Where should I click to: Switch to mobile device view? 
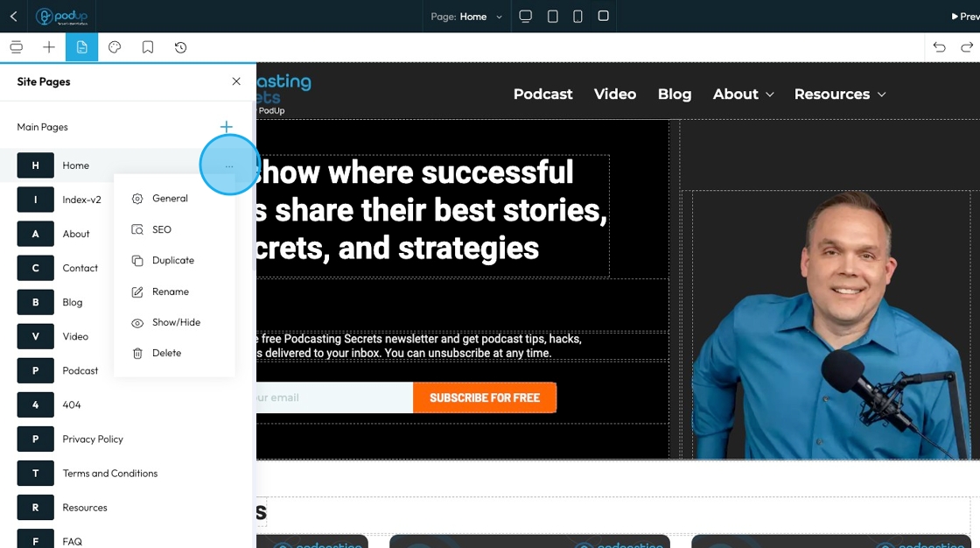click(603, 17)
